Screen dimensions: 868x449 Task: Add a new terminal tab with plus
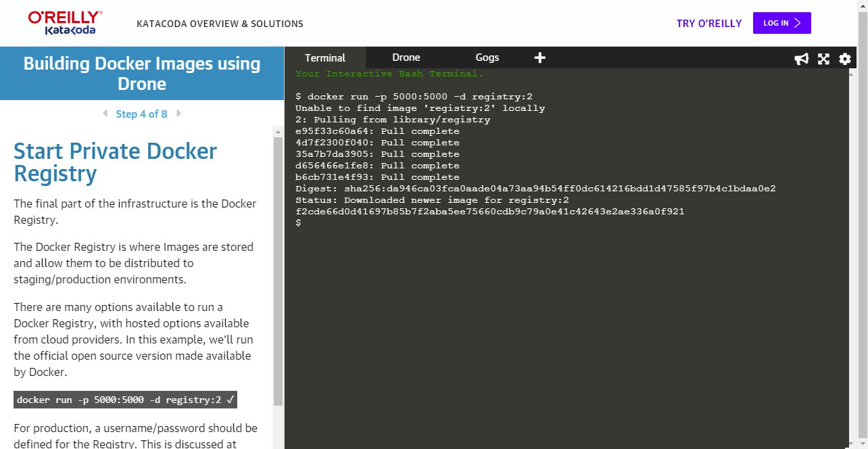pos(539,57)
